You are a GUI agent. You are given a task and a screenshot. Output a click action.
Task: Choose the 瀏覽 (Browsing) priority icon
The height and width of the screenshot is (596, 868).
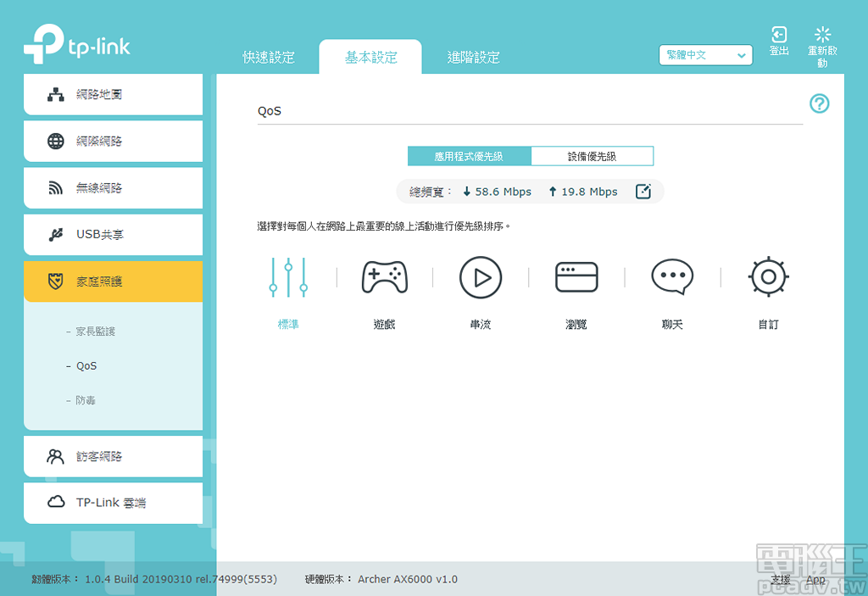click(576, 276)
